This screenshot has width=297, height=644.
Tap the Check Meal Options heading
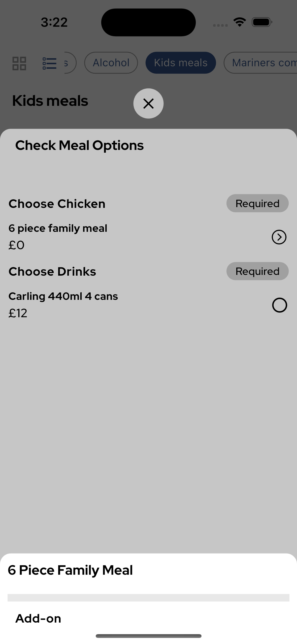(79, 145)
